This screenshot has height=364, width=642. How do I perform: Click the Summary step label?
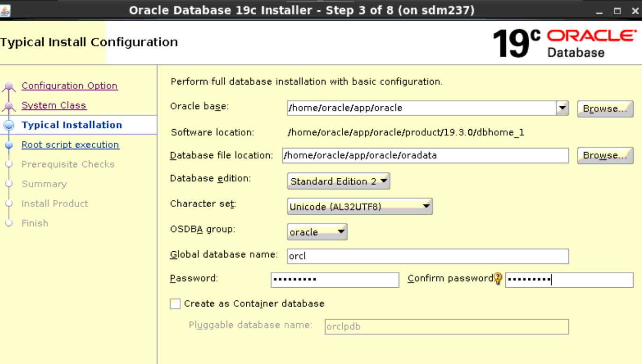(44, 184)
